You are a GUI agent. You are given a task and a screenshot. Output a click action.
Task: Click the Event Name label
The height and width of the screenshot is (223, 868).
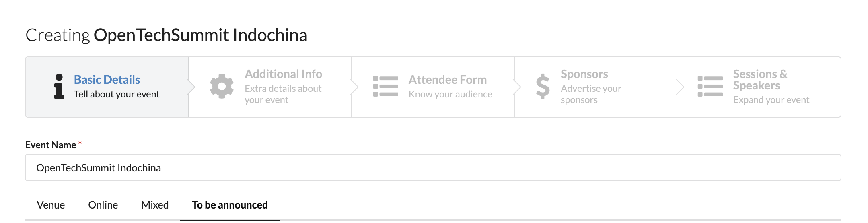click(x=51, y=145)
